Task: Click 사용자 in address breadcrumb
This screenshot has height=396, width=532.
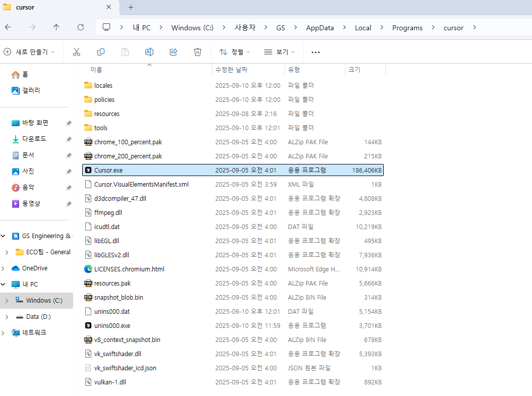Action: tap(245, 28)
